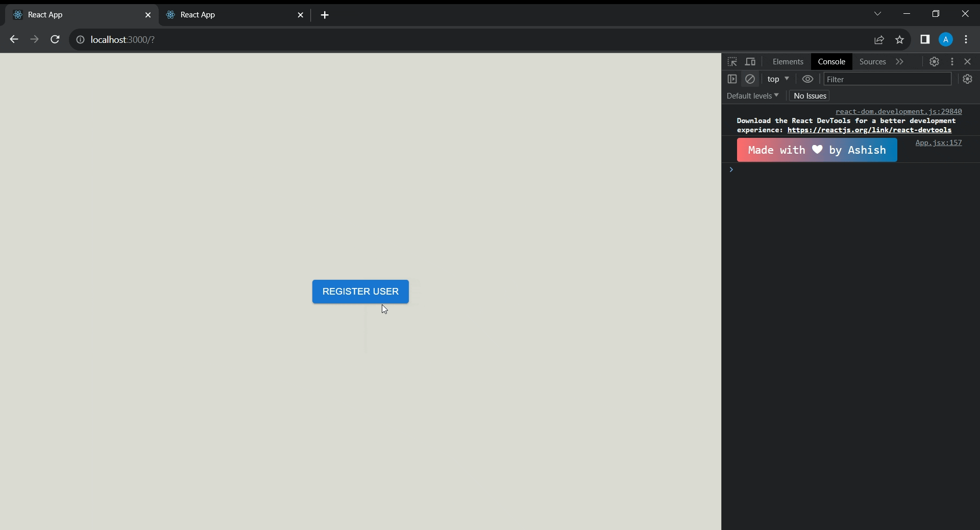Open the top JavaScript context dropdown
The width and height of the screenshot is (980, 530).
pyautogui.click(x=778, y=79)
